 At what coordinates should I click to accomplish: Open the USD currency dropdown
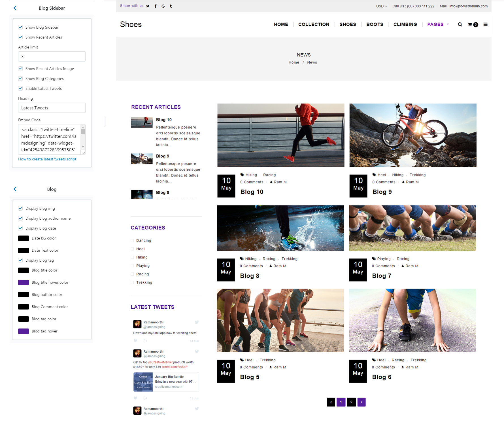(x=381, y=6)
